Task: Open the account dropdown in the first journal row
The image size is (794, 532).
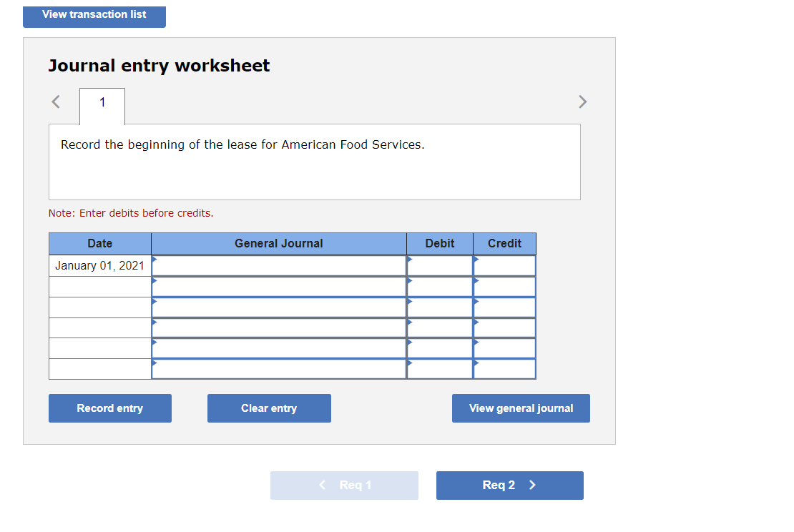Action: (279, 265)
